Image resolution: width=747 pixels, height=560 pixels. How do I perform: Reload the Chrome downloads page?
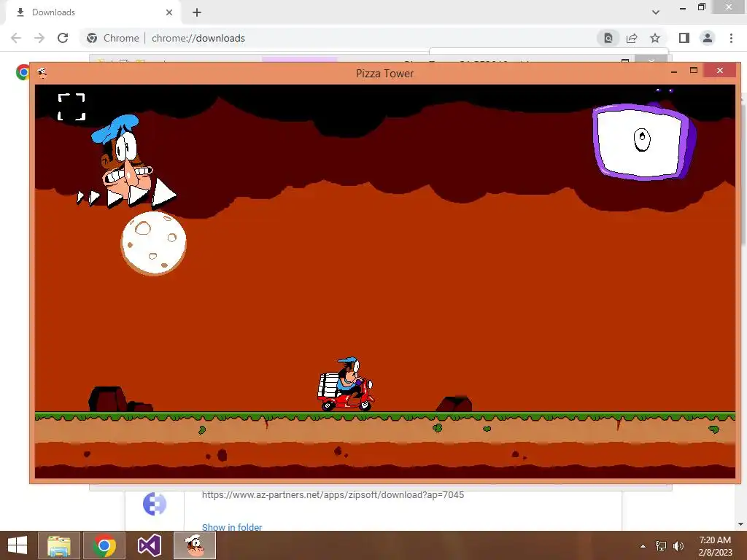pyautogui.click(x=63, y=38)
